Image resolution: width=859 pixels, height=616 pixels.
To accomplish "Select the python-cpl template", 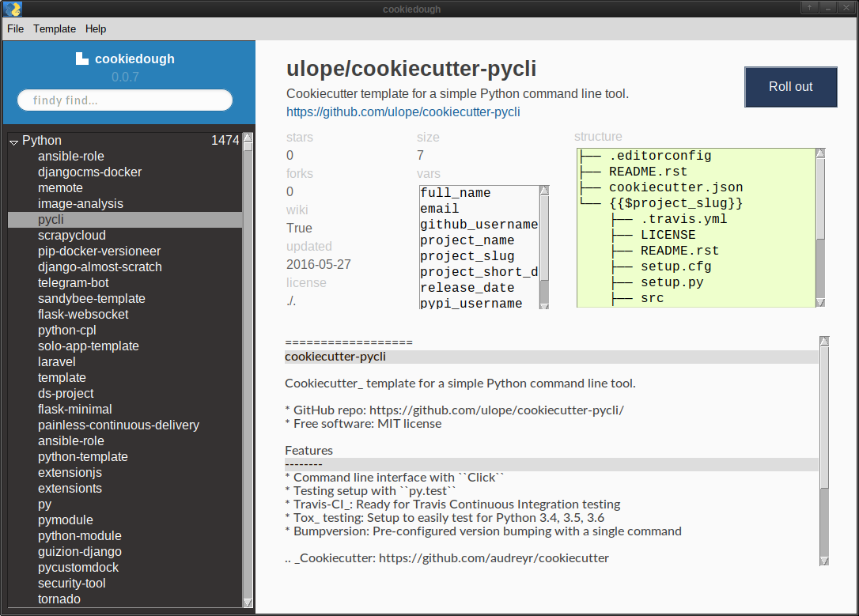I will (66, 331).
